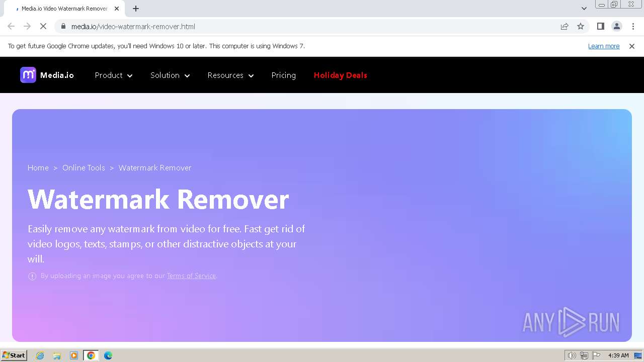Open volume control in tray
The height and width of the screenshot is (362, 644).
[x=572, y=355]
